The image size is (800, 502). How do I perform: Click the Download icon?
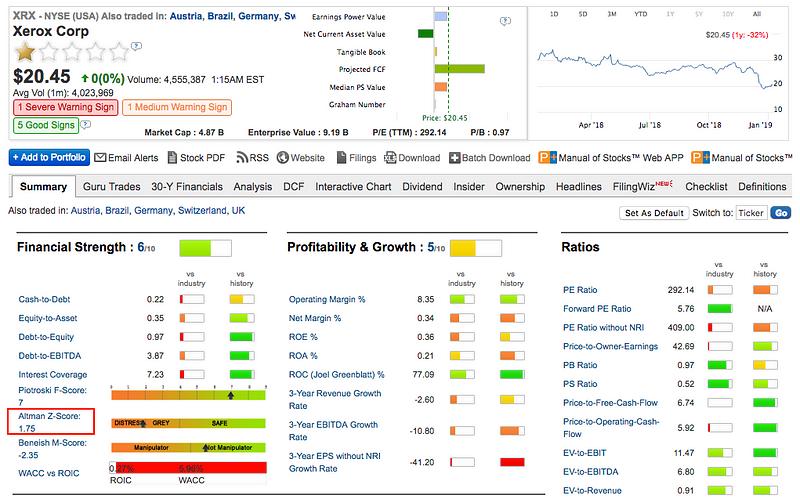[390, 158]
